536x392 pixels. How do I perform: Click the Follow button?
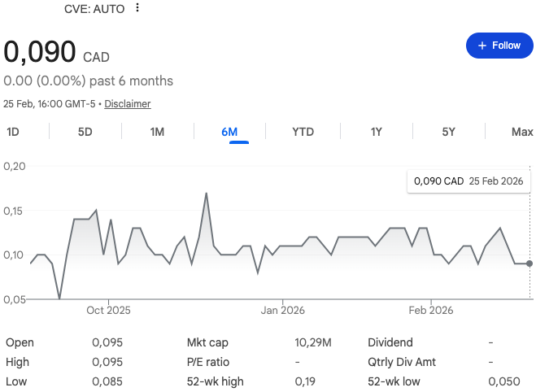pos(499,46)
